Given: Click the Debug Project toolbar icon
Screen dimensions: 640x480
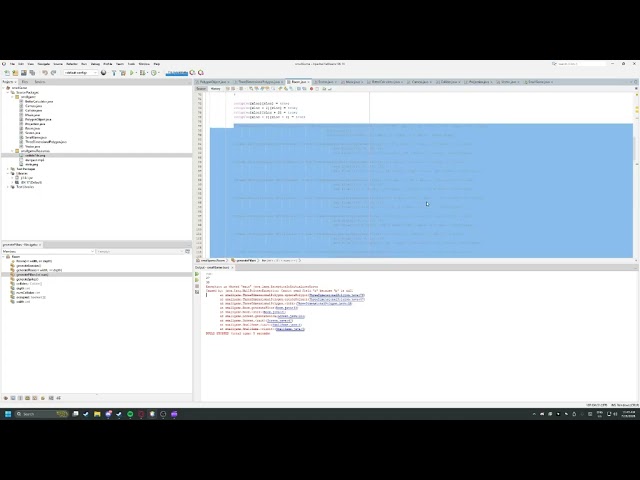Looking at the screenshot, I should (x=142, y=73).
